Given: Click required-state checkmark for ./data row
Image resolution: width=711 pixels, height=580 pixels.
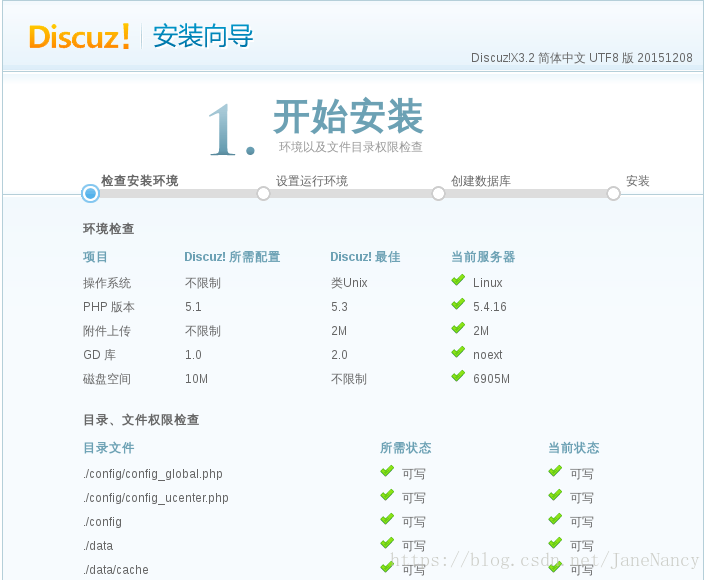Looking at the screenshot, I should click(x=387, y=544).
